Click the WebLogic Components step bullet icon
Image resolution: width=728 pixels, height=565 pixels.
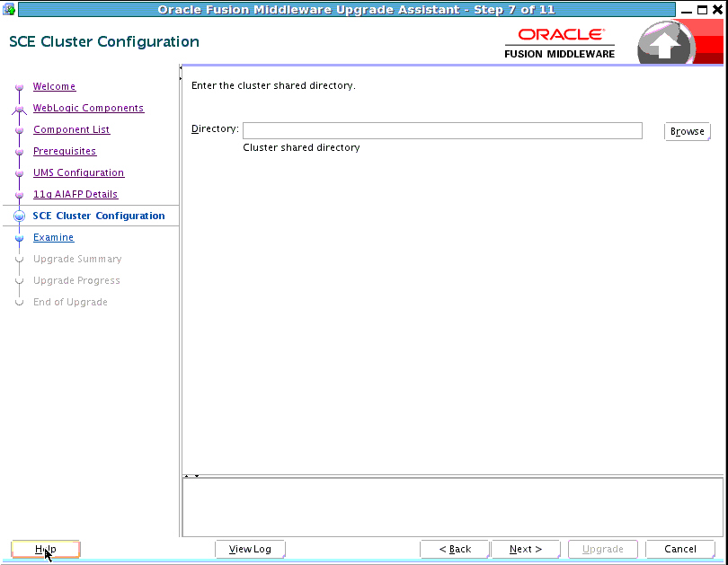(x=19, y=109)
